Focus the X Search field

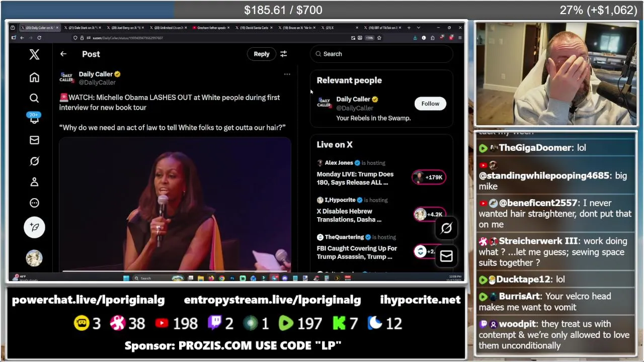(381, 54)
